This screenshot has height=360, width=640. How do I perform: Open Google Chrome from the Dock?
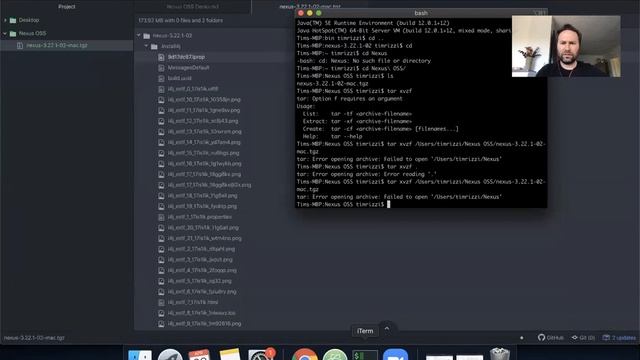click(304, 354)
